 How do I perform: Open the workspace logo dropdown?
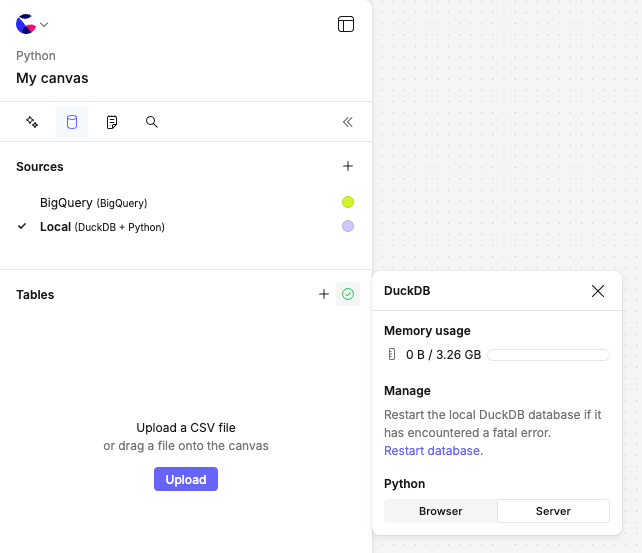coord(32,24)
